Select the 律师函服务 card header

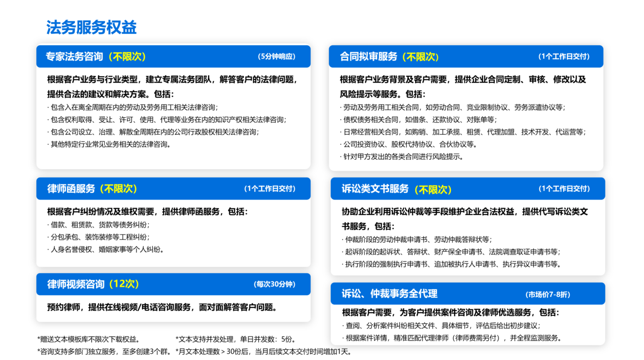tap(173, 188)
